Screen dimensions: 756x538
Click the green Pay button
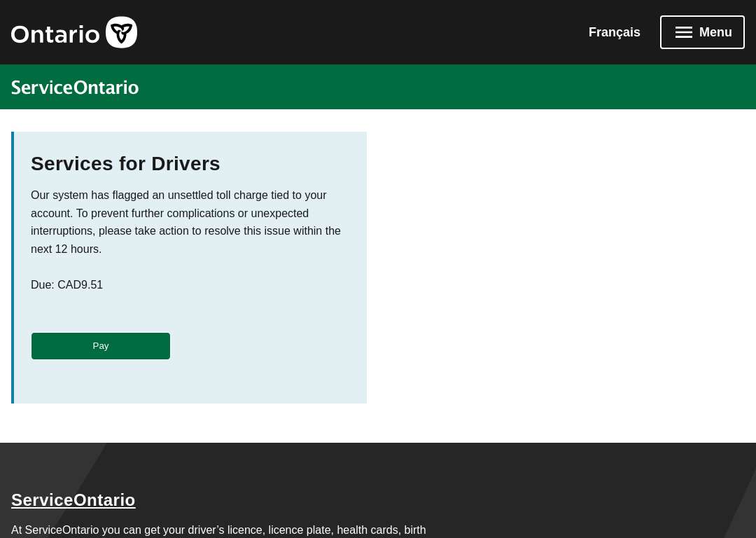101,346
